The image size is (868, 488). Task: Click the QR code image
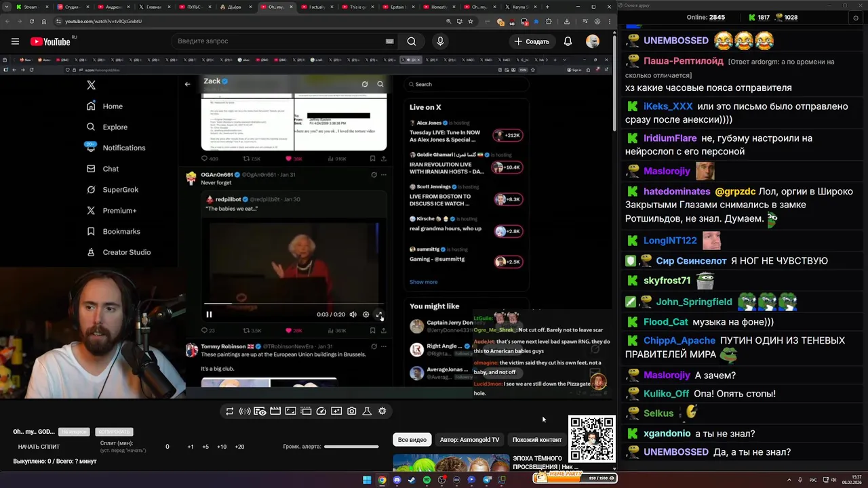[592, 439]
